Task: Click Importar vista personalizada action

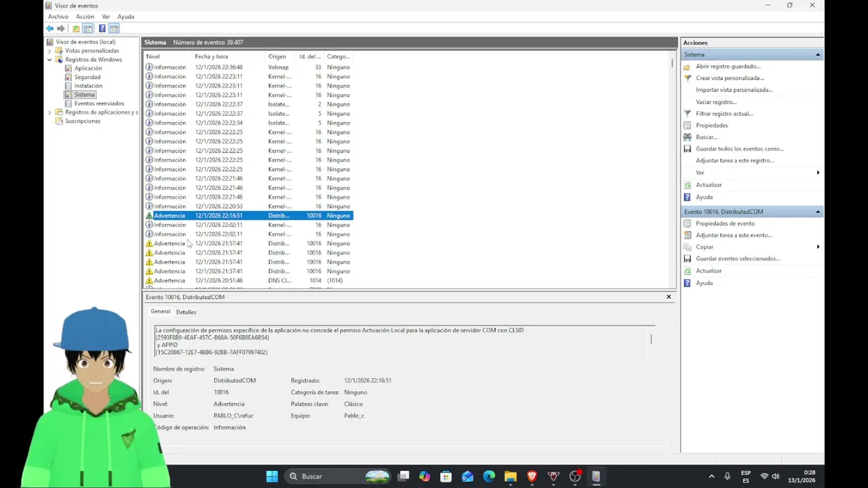Action: click(734, 89)
